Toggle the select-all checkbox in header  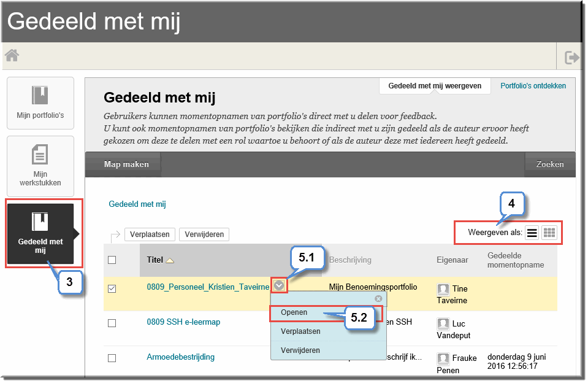112,260
